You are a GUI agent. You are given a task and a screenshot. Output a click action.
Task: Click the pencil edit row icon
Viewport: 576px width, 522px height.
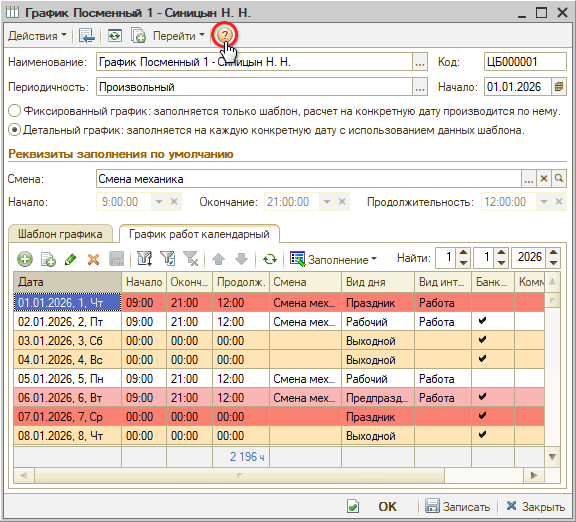pyautogui.click(x=70, y=259)
